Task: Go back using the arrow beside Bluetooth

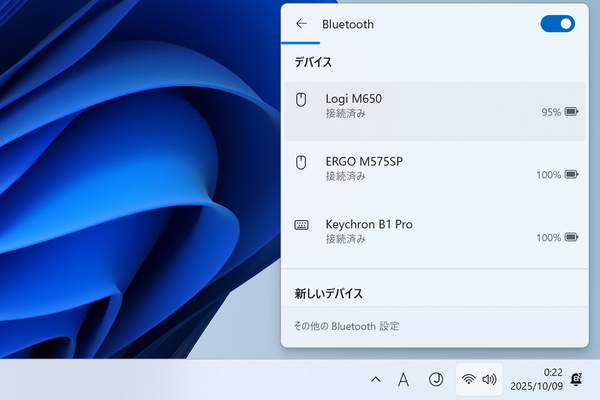Action: click(x=301, y=24)
